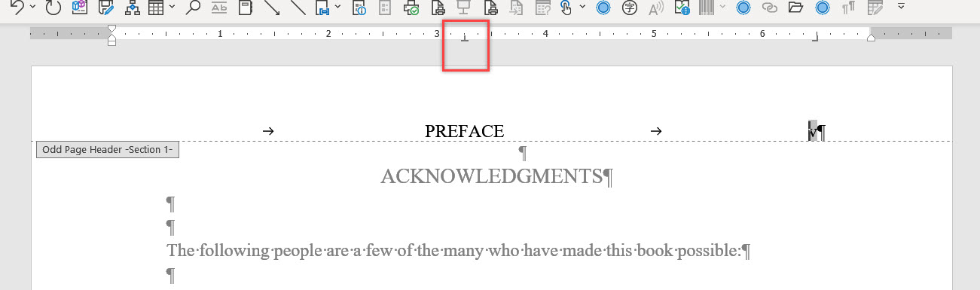The image size is (980, 290).
Task: Click blue circle icon right of open folder
Action: click(x=823, y=8)
